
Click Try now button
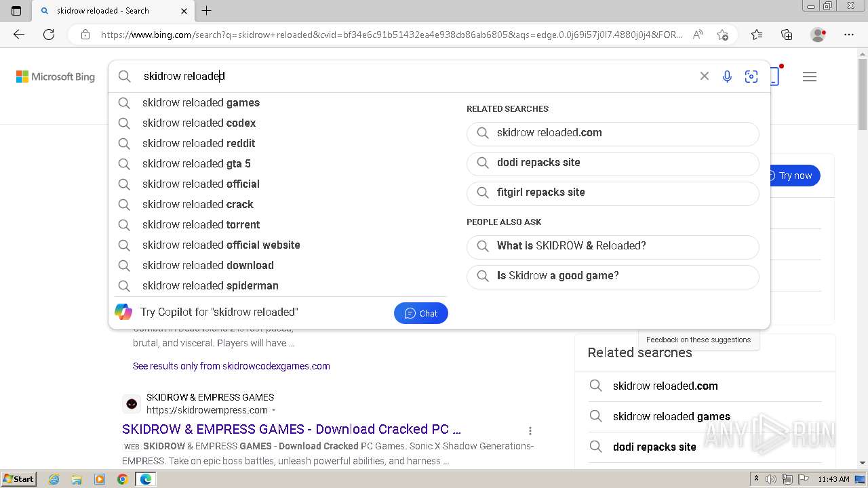795,176
